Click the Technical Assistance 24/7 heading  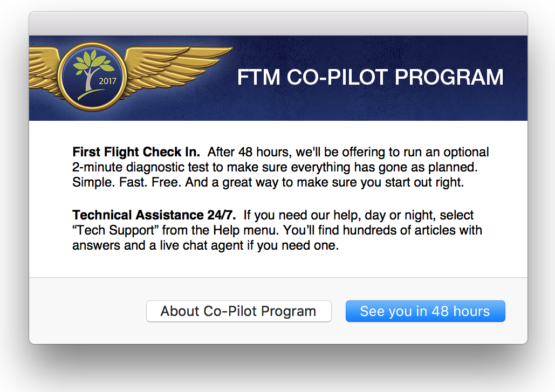click(154, 215)
